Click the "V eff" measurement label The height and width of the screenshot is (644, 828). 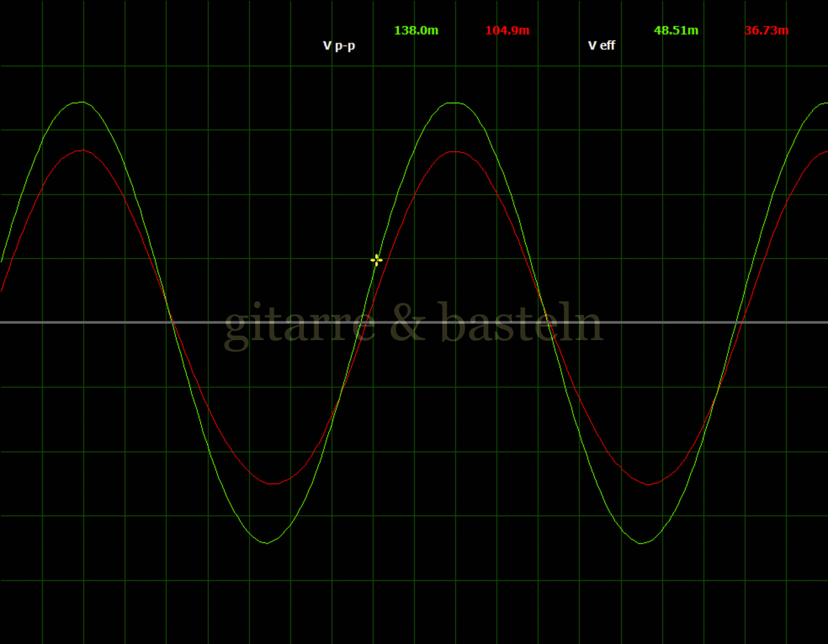(602, 45)
